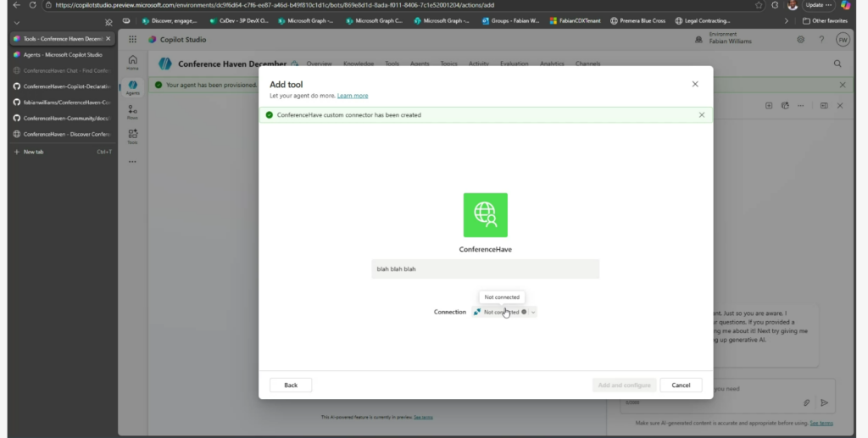Open Flows in the left navigation rail
Viewport: 868px width, 438px height.
[x=132, y=113]
